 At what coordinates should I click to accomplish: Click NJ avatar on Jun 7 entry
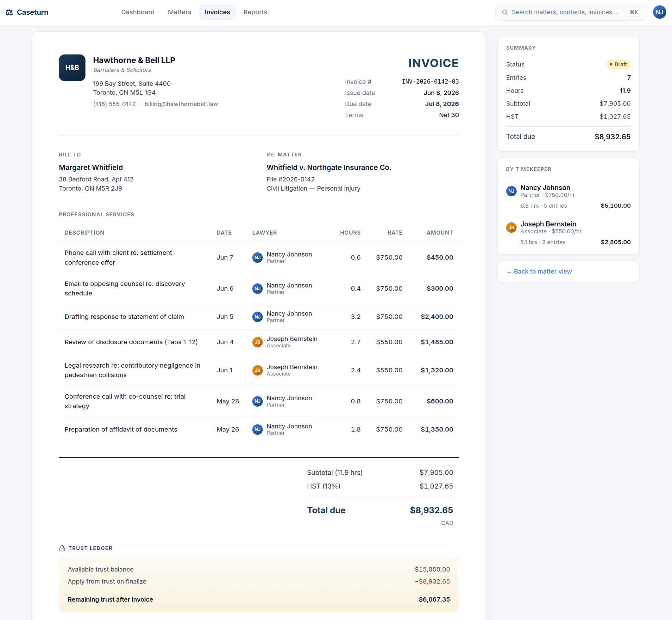click(257, 258)
